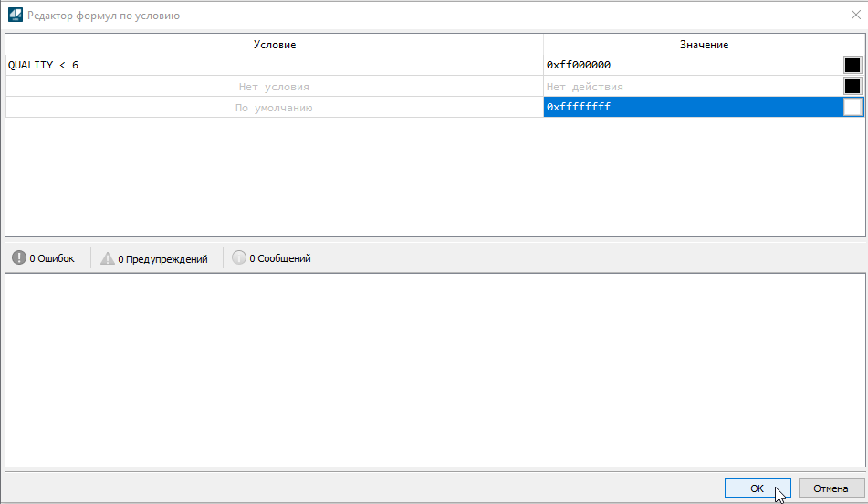Screen dimensions: 868x504
Task: Close the conditional formula editor window
Action: tap(854, 16)
